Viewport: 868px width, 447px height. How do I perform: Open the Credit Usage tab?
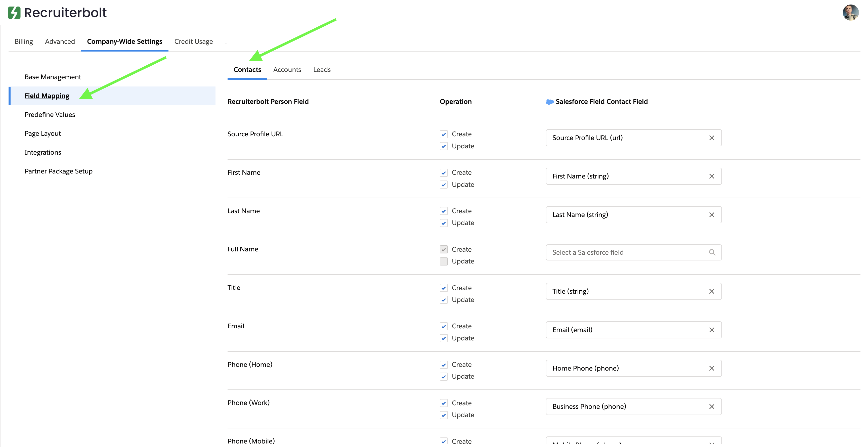pyautogui.click(x=193, y=41)
